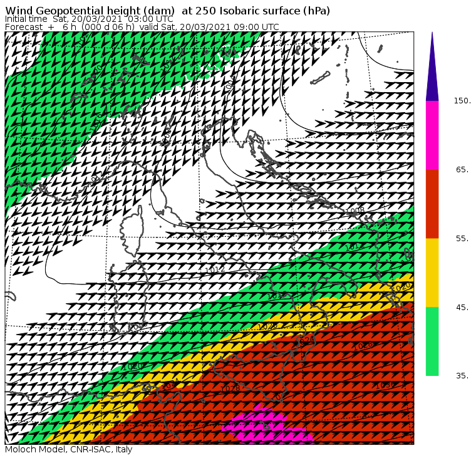476x458 pixels.
Task: Click the 'Moloch Model, CNR-ISAC, Italy' credit
Action: (69, 449)
